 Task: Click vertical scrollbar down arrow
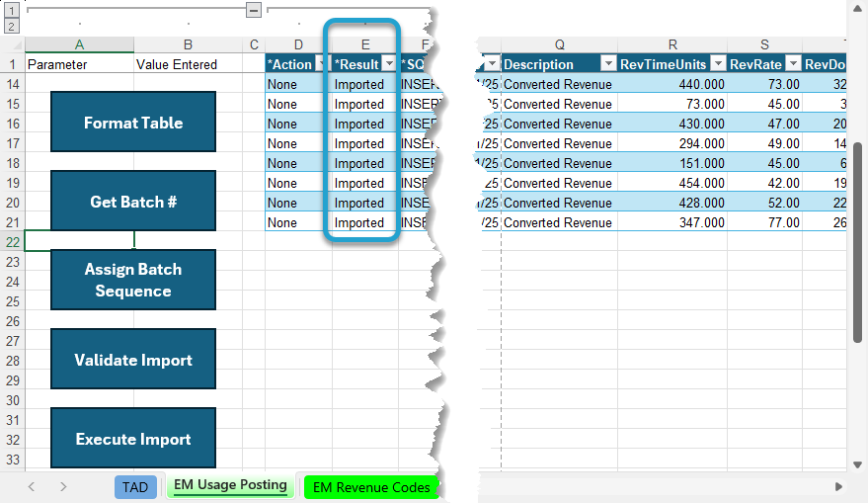857,464
